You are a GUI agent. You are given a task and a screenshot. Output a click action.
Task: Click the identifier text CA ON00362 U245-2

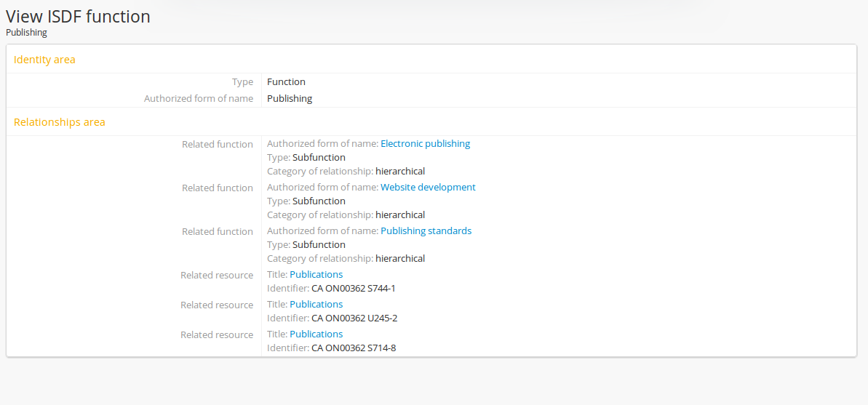pos(354,318)
